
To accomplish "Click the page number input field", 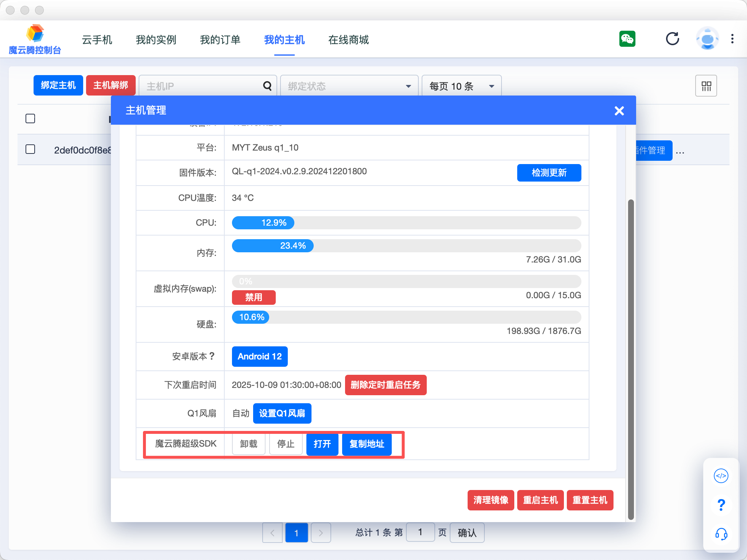I will click(x=420, y=532).
